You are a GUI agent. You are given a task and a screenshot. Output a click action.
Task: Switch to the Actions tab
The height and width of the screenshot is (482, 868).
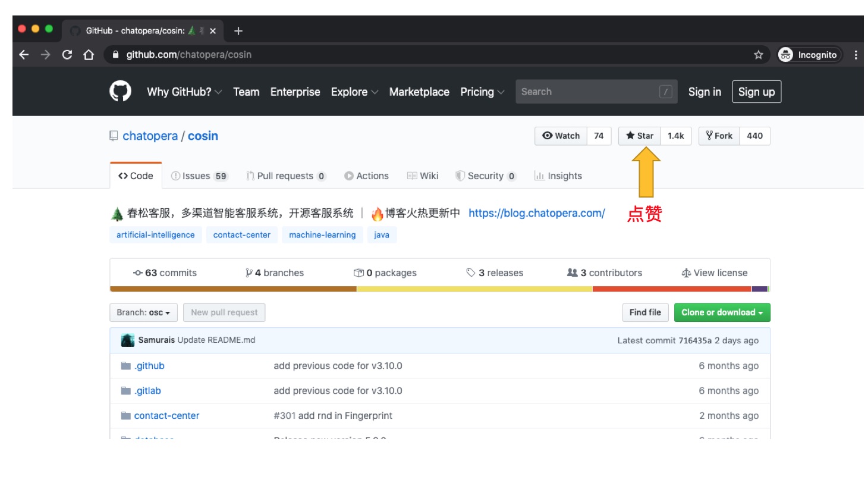(x=366, y=176)
